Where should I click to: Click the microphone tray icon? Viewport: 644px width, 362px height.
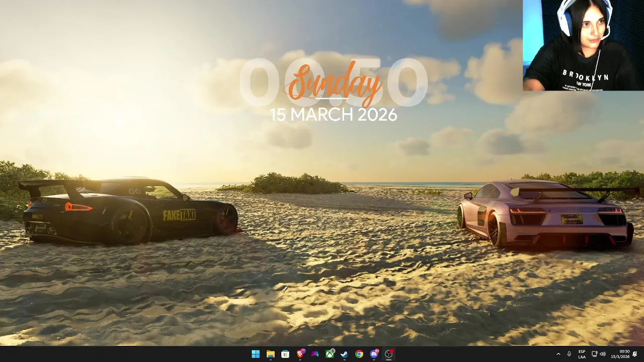coord(569,354)
